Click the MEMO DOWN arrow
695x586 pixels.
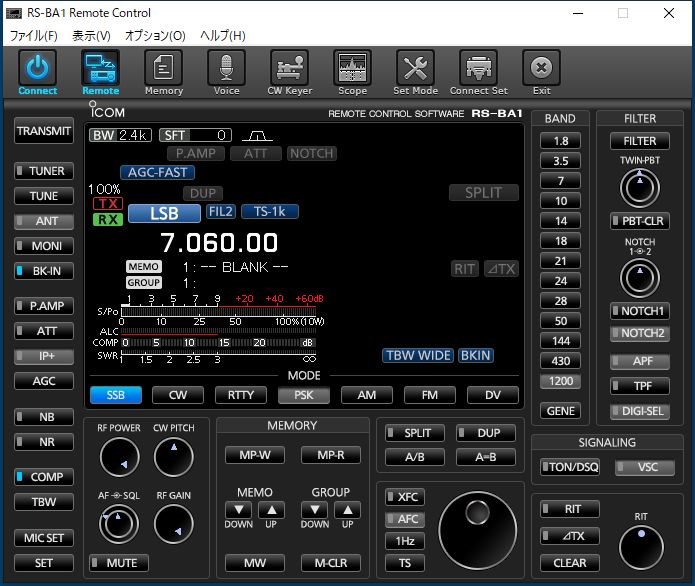(238, 510)
